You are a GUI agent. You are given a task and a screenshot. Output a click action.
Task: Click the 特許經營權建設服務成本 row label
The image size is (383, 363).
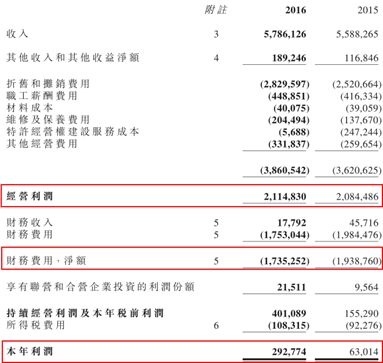point(73,132)
